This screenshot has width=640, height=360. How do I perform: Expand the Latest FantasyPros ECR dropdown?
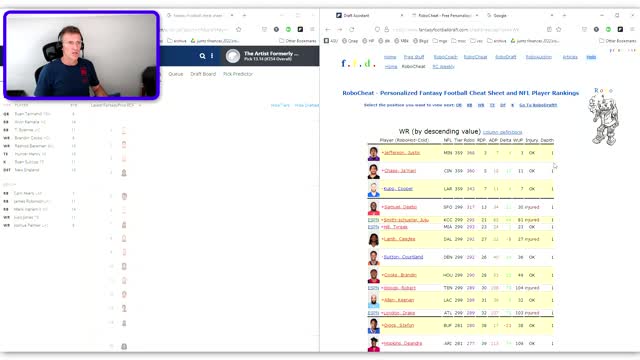pos(116,105)
